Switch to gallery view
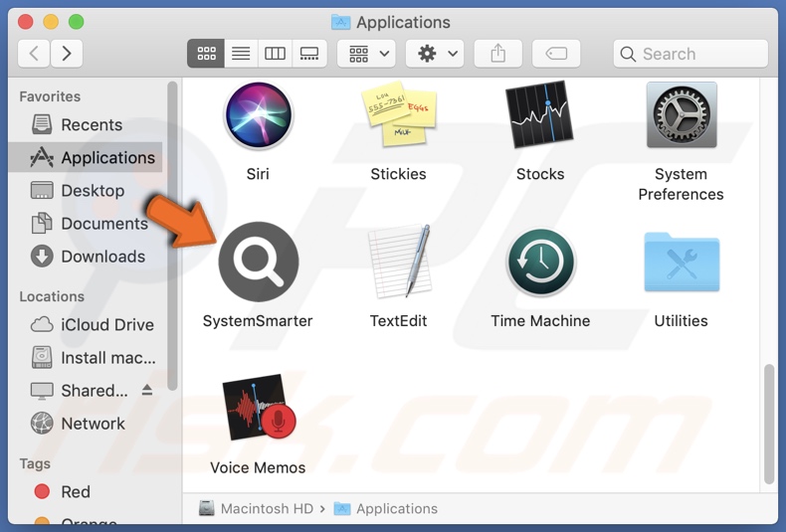The height and width of the screenshot is (532, 786). [309, 53]
